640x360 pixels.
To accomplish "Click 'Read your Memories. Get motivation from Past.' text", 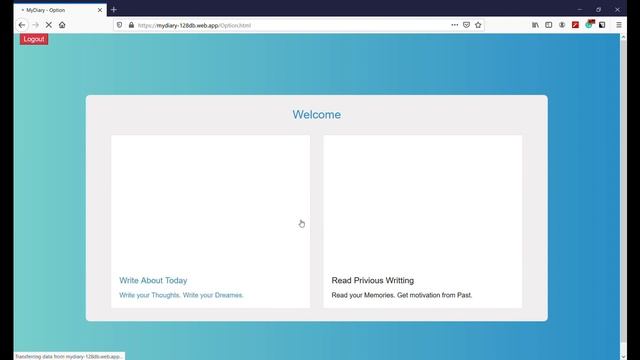I will (x=402, y=295).
